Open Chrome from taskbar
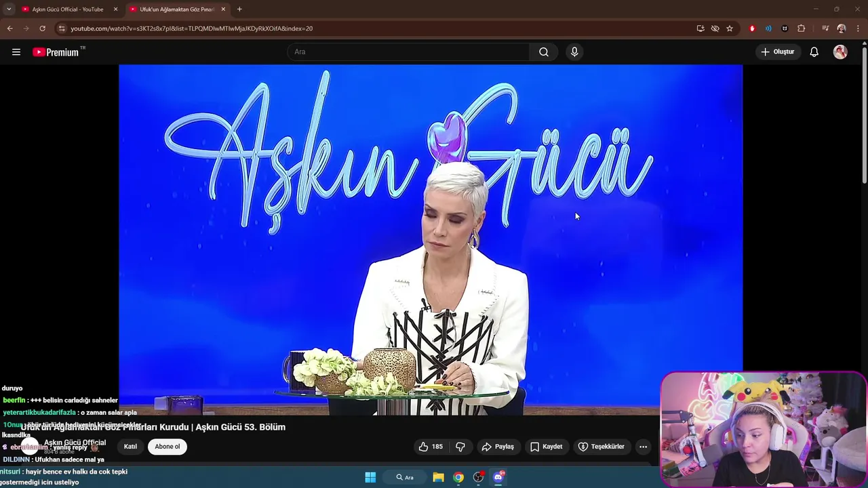Image resolution: width=868 pixels, height=488 pixels. coord(458,477)
